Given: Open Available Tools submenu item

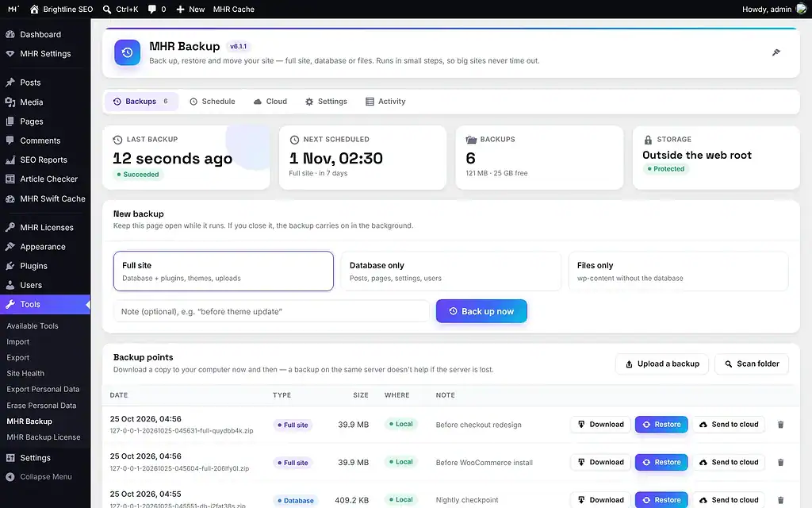Looking at the screenshot, I should click(x=32, y=326).
